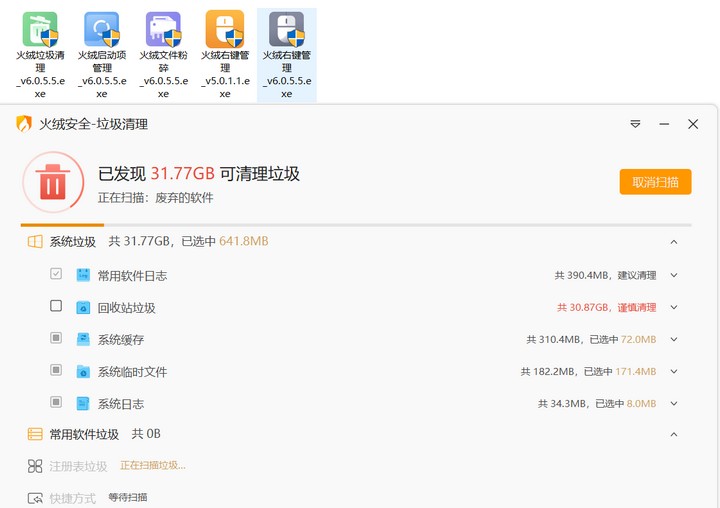This screenshot has height=508, width=720.
Task: Click the 常用软件日志 label
Action: pos(132,276)
